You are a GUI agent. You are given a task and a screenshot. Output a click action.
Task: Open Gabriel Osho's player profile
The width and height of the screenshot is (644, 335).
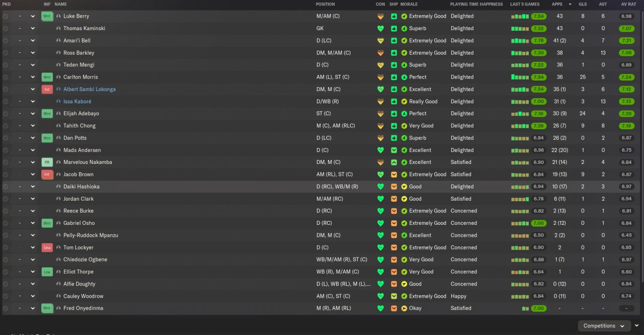(x=79, y=223)
